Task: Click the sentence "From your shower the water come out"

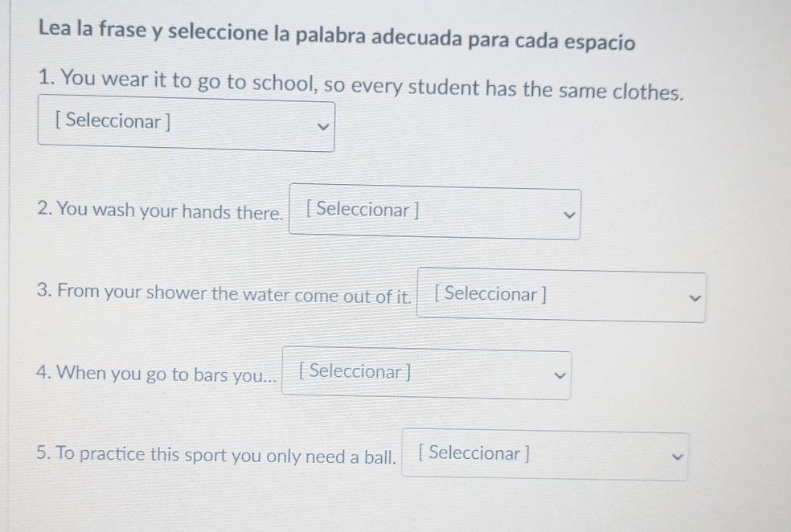Action: [x=224, y=294]
